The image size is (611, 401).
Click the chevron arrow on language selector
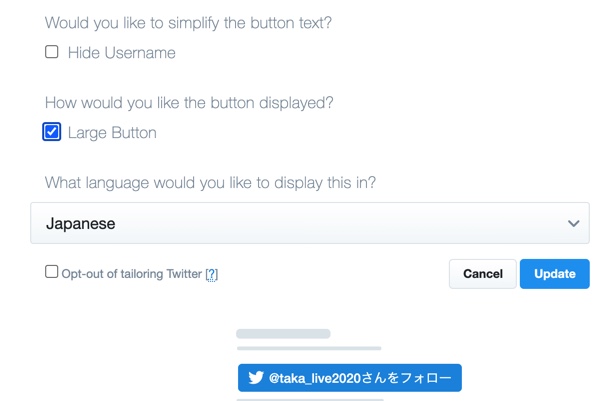pyautogui.click(x=573, y=224)
